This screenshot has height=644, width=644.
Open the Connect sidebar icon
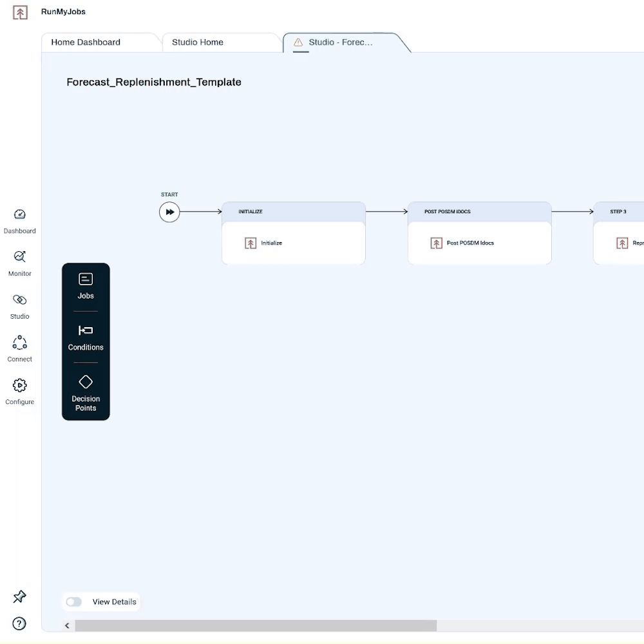point(19,343)
